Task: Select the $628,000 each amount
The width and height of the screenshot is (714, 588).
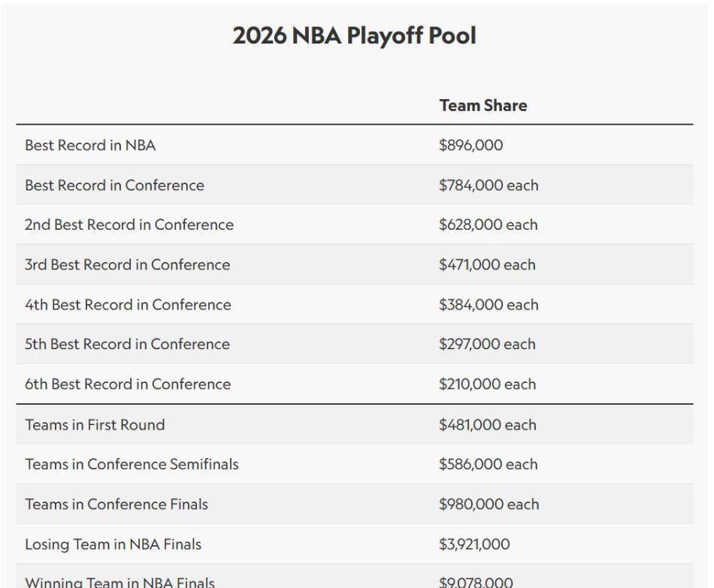Action: click(488, 225)
